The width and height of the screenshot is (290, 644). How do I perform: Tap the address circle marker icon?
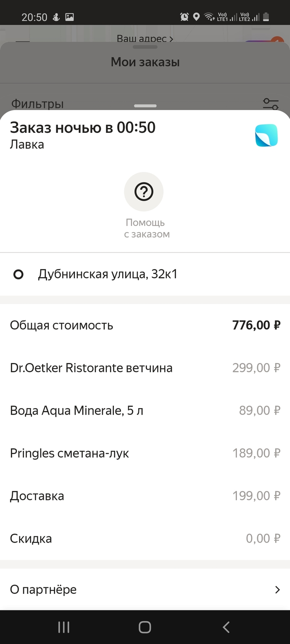click(x=18, y=274)
